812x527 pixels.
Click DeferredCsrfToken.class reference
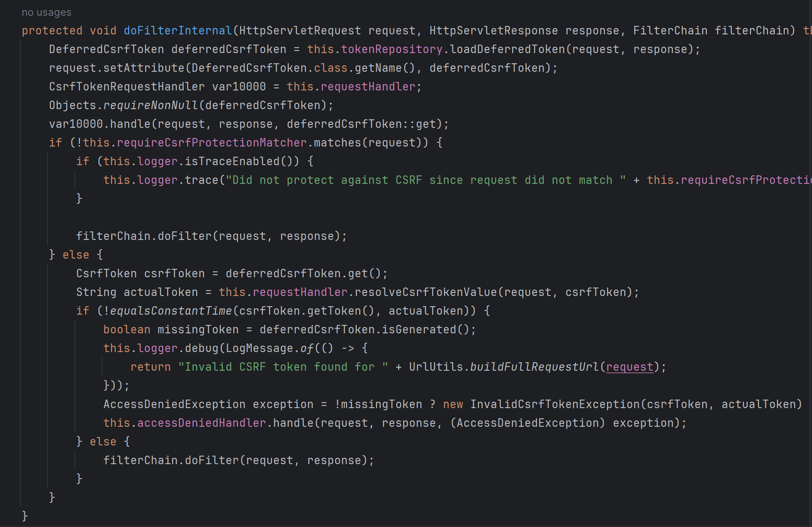tap(270, 68)
